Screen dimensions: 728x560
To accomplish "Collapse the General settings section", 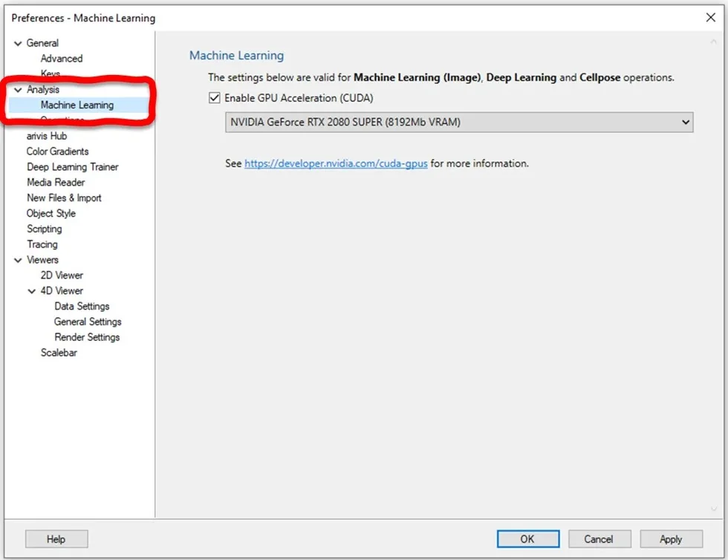I will coord(17,43).
